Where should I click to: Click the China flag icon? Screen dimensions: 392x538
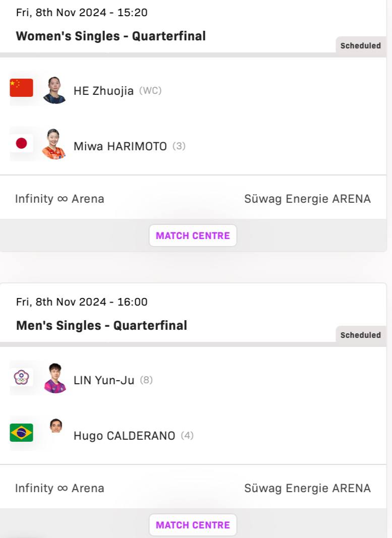pyautogui.click(x=21, y=88)
